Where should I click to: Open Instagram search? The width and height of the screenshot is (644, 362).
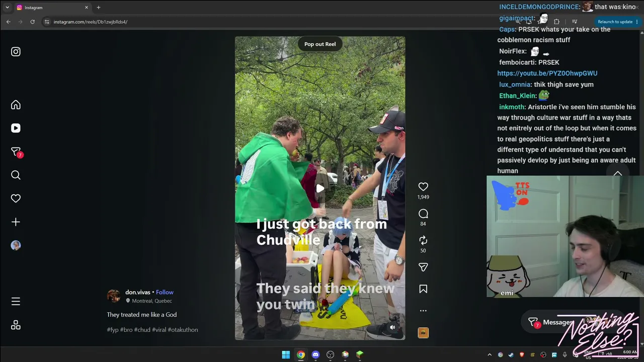tap(16, 175)
